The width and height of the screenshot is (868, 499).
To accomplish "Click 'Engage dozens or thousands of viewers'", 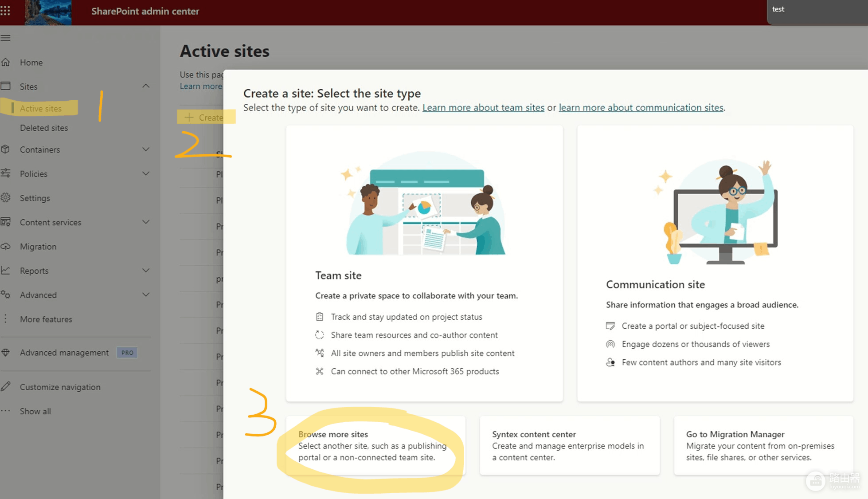I will tap(696, 344).
